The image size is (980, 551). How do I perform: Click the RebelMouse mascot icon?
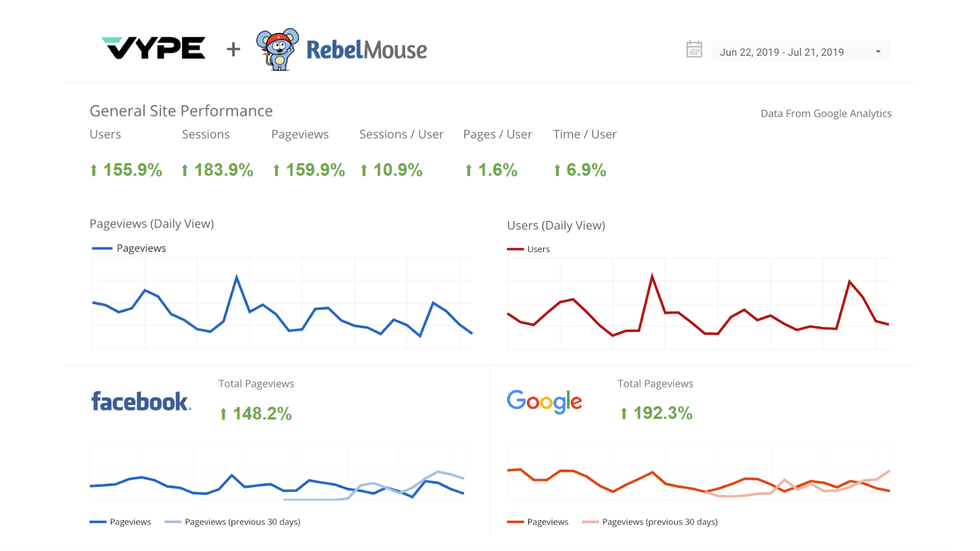[277, 49]
